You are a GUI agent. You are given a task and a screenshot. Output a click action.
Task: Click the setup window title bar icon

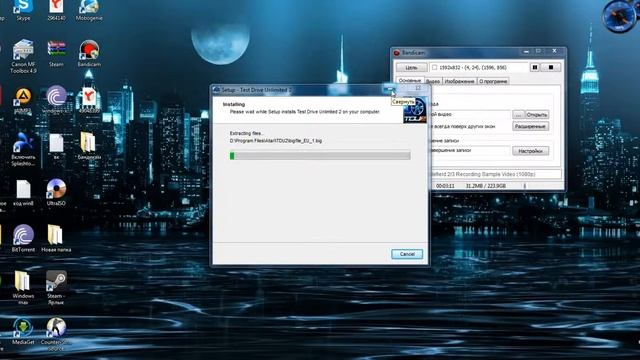216,90
